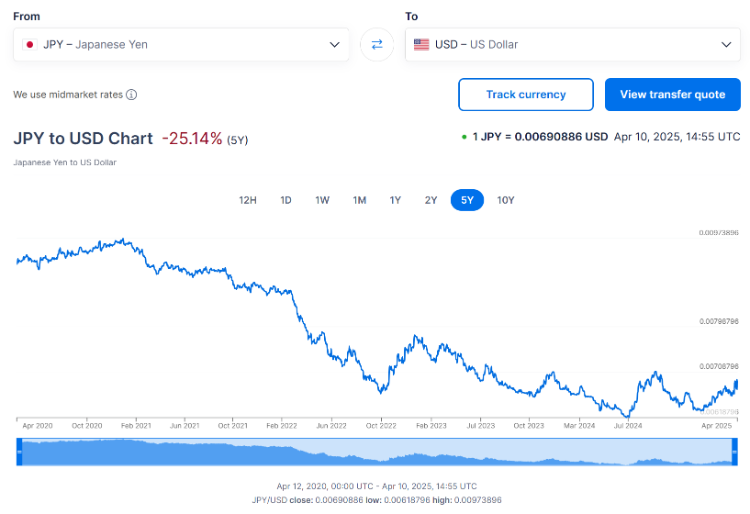
Task: Switch chart to 1D range
Action: tap(286, 200)
